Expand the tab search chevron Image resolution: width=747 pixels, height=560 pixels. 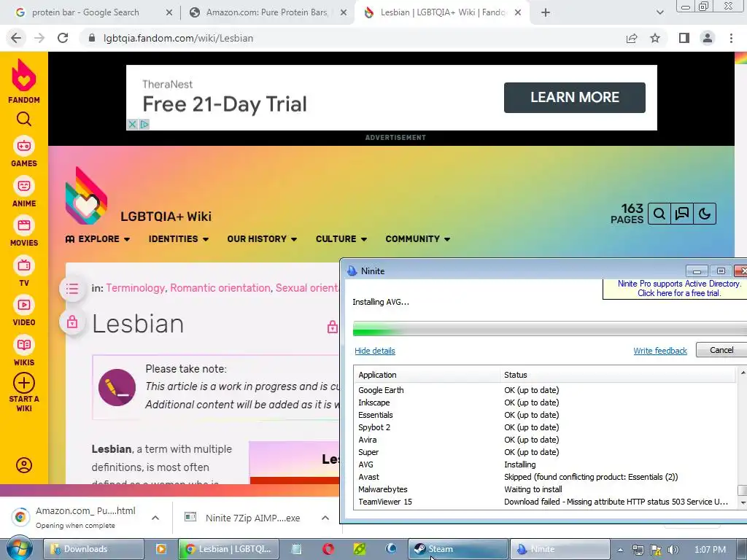click(659, 13)
